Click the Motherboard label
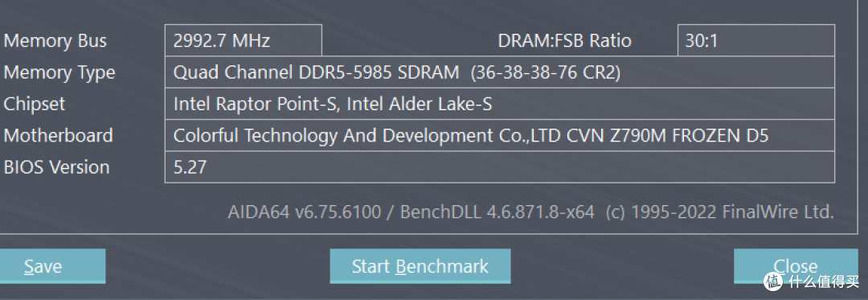 coord(58,136)
